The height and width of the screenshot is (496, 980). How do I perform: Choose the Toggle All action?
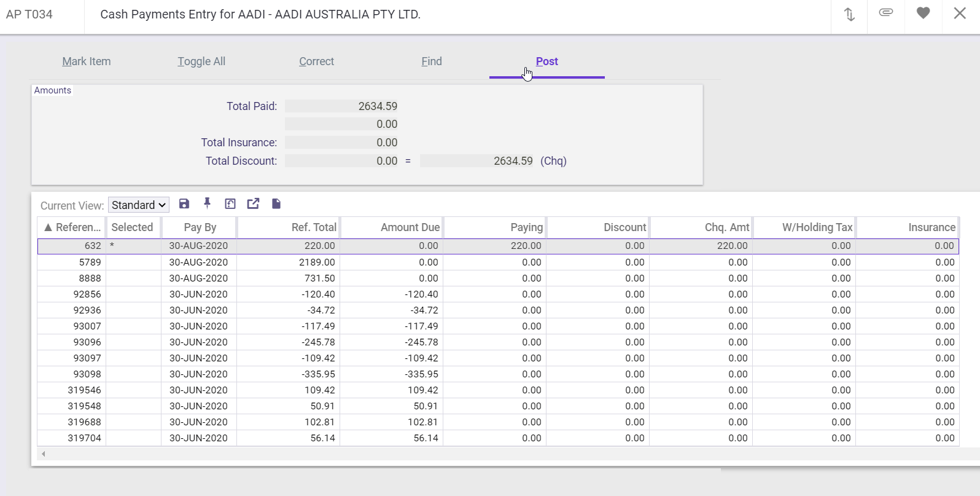(201, 61)
